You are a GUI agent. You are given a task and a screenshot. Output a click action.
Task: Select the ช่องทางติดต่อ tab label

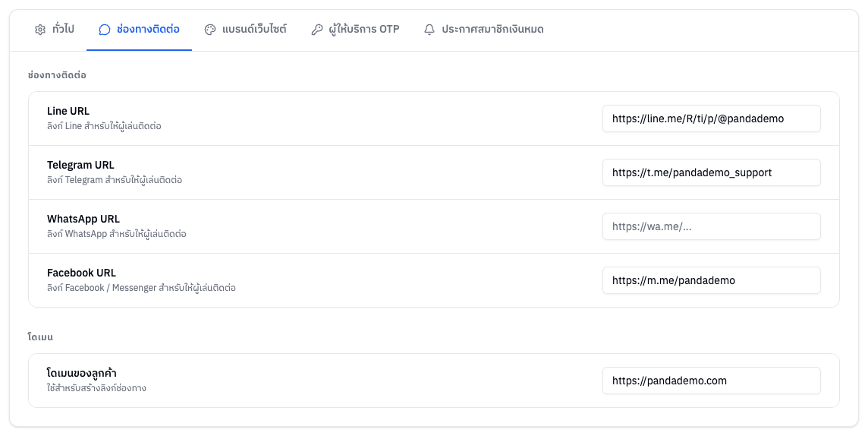click(148, 30)
